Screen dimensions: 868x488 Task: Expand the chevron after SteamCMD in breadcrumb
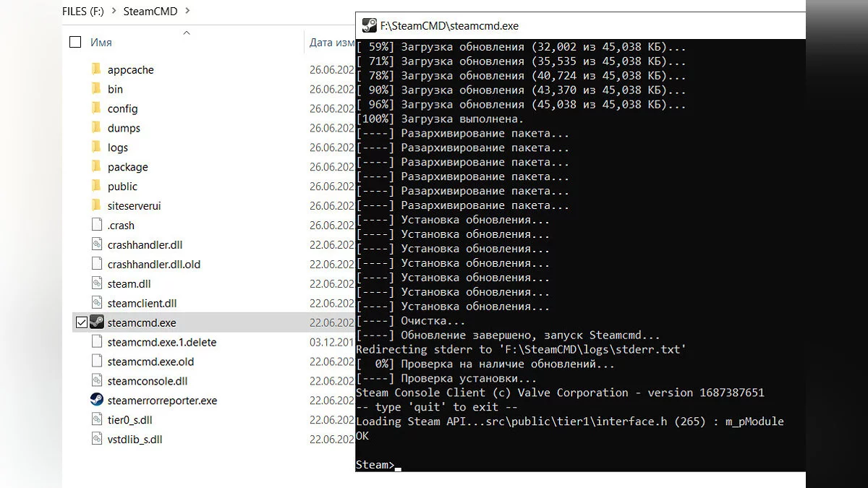tap(189, 11)
